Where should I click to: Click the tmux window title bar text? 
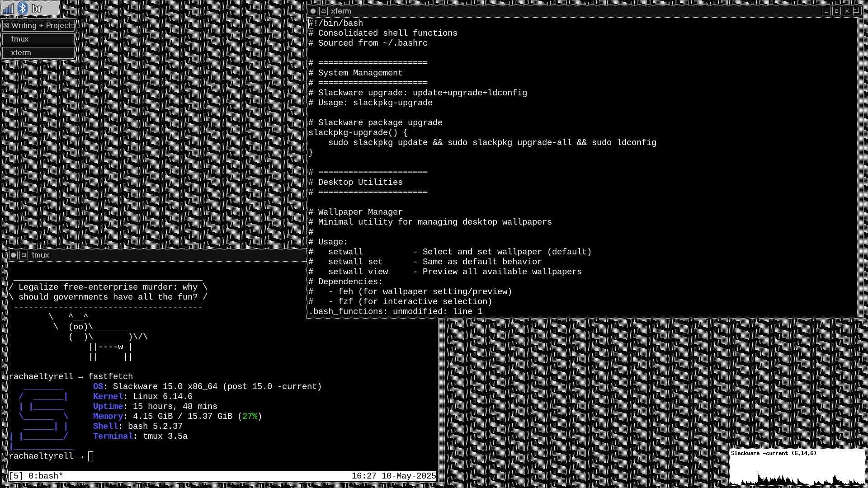[40, 255]
